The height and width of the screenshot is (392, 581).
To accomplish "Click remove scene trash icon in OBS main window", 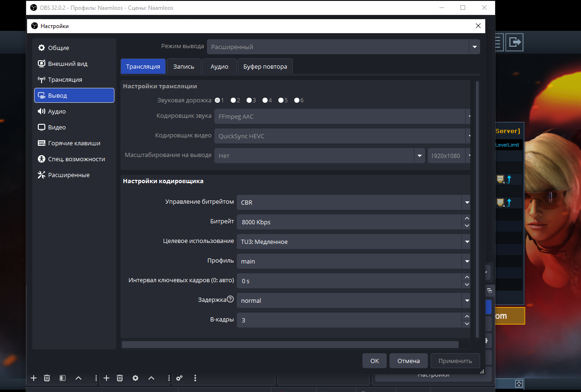I will pos(47,378).
